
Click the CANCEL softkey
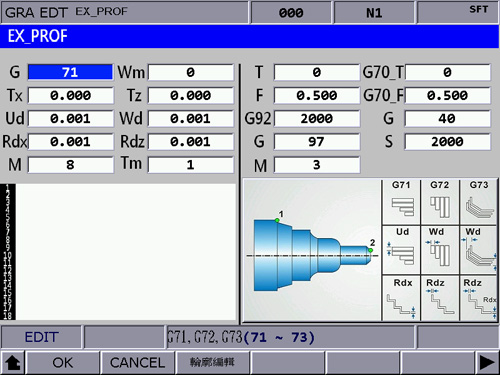(137, 362)
